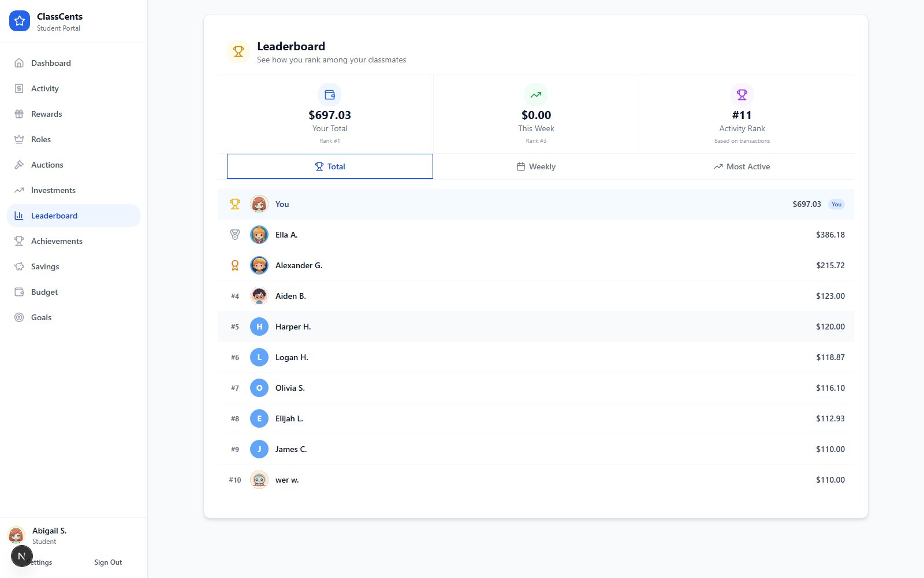Click wer w.'s robot avatar
Screen dimensions: 924x578
[259, 480]
